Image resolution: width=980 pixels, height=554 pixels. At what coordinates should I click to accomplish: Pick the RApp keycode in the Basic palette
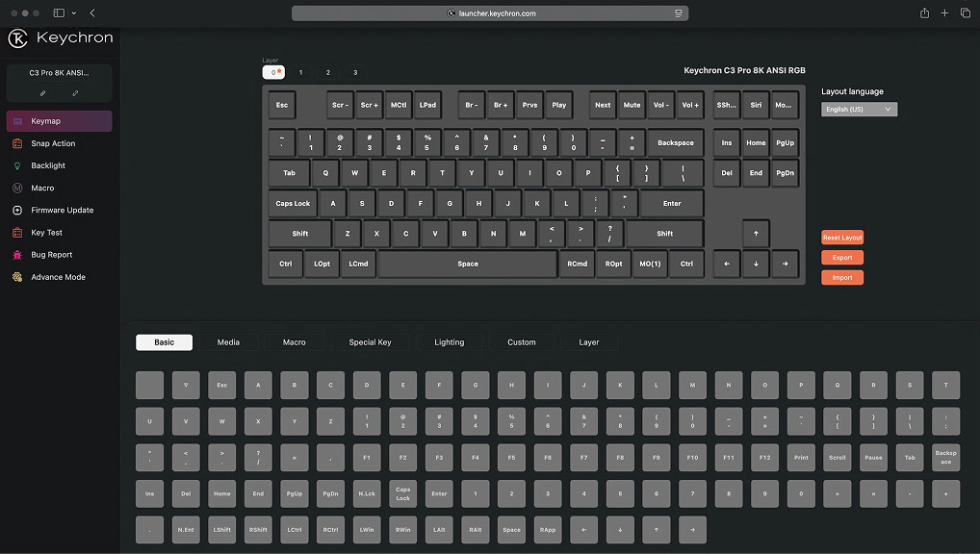pos(548,530)
